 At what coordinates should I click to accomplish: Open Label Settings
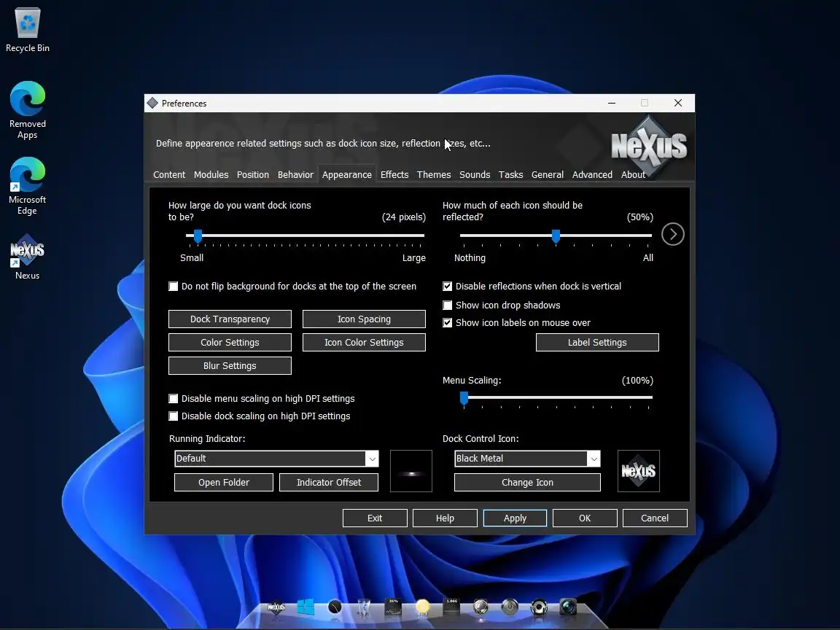(x=597, y=342)
